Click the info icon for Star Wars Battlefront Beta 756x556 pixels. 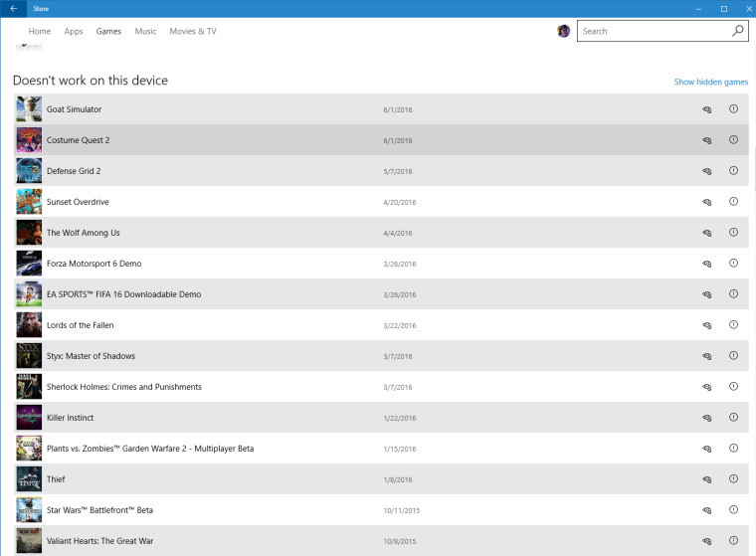(x=733, y=509)
